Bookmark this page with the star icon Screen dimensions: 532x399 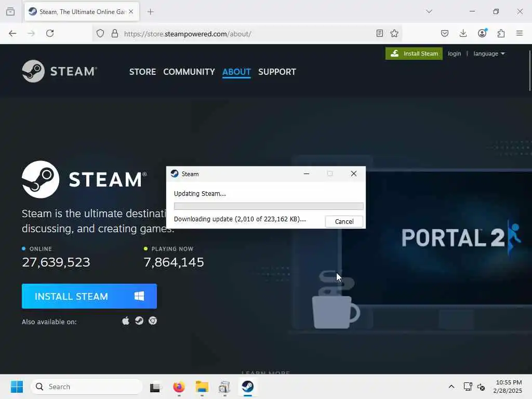394,33
